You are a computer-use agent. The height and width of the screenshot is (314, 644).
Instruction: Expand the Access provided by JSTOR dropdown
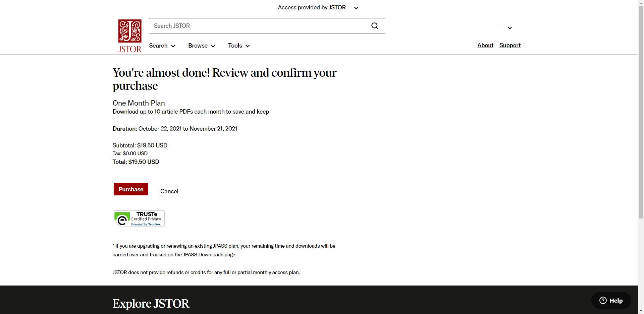[318, 7]
